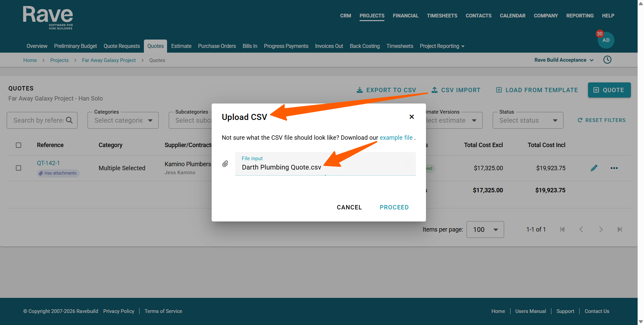This screenshot has height=325, width=644.
Task: Tick the QT-142-1 row checkbox
Action: [x=18, y=168]
